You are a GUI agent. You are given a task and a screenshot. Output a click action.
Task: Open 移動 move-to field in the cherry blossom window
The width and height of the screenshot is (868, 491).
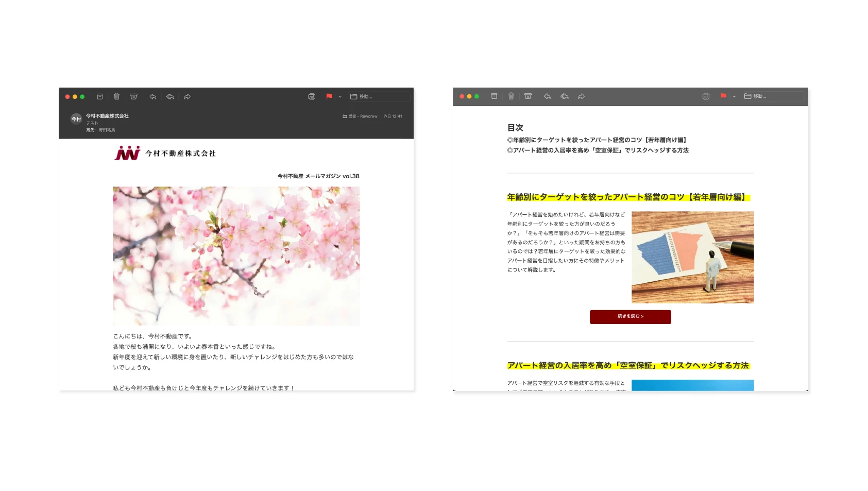pos(379,96)
